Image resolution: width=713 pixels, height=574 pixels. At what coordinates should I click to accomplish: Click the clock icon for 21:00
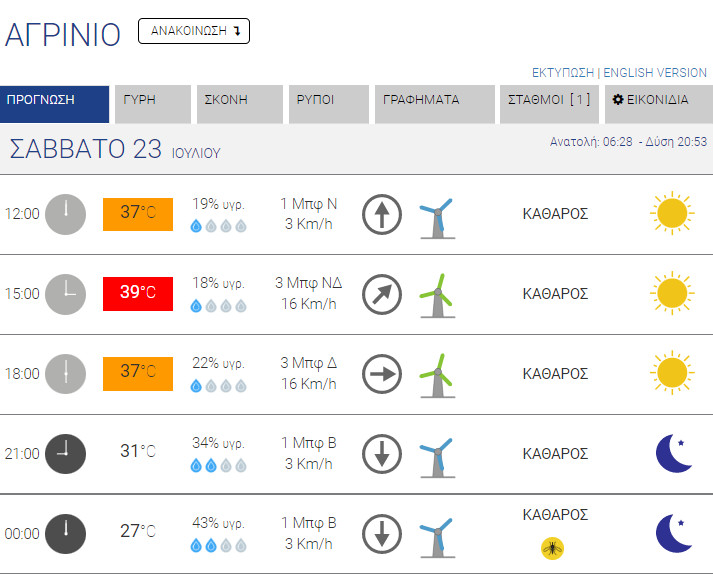66,453
